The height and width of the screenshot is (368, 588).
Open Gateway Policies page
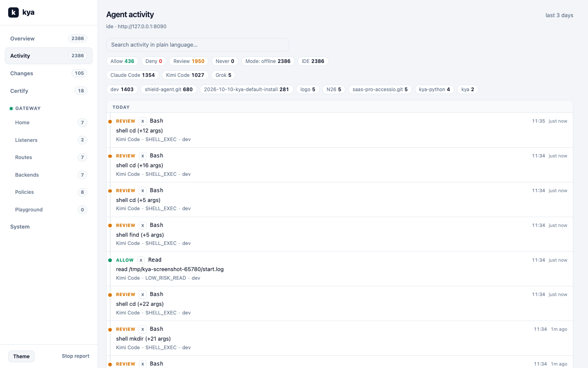[51, 192]
